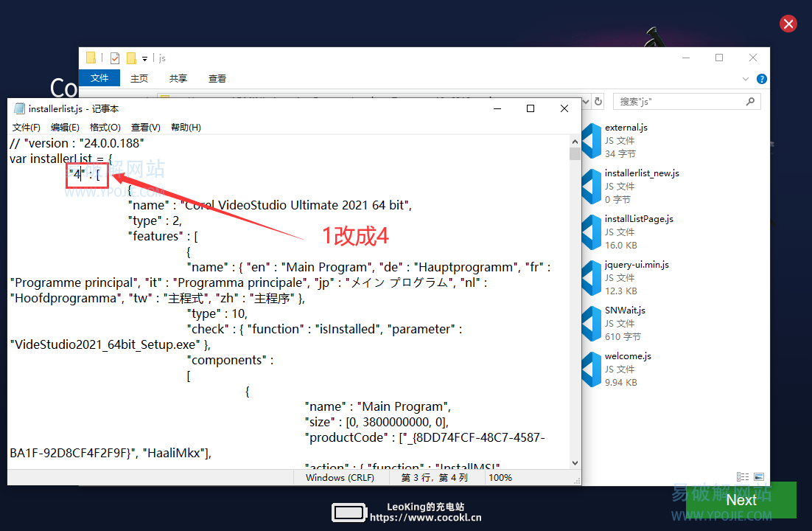
Task: Maximize the js Explorer window
Action: 718,58
